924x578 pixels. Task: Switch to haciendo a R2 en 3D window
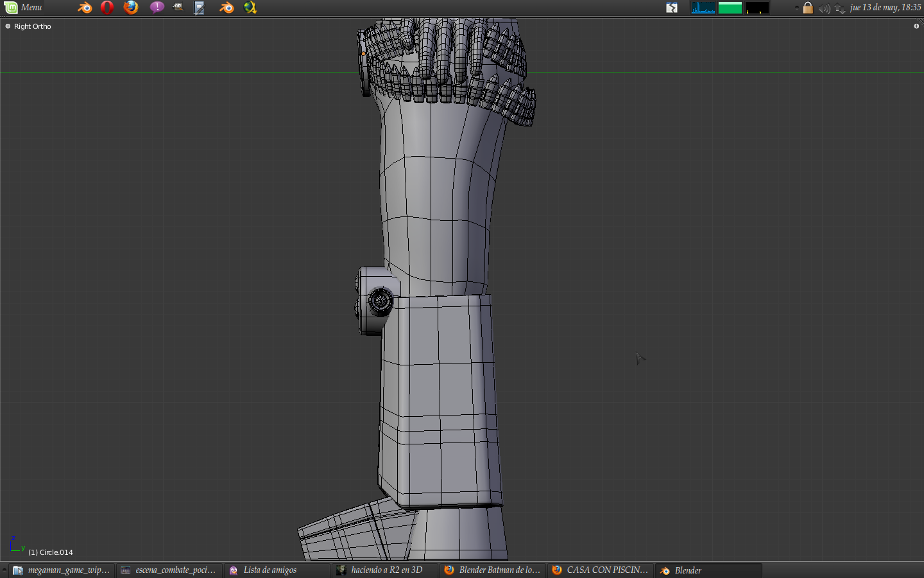385,570
